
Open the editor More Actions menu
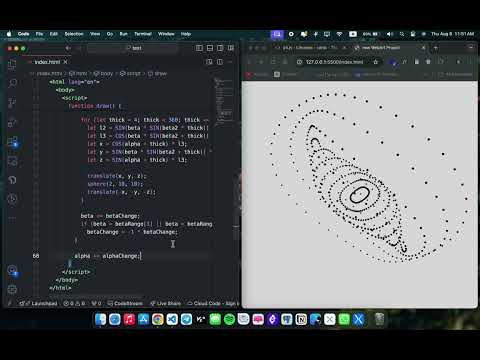coord(230,62)
